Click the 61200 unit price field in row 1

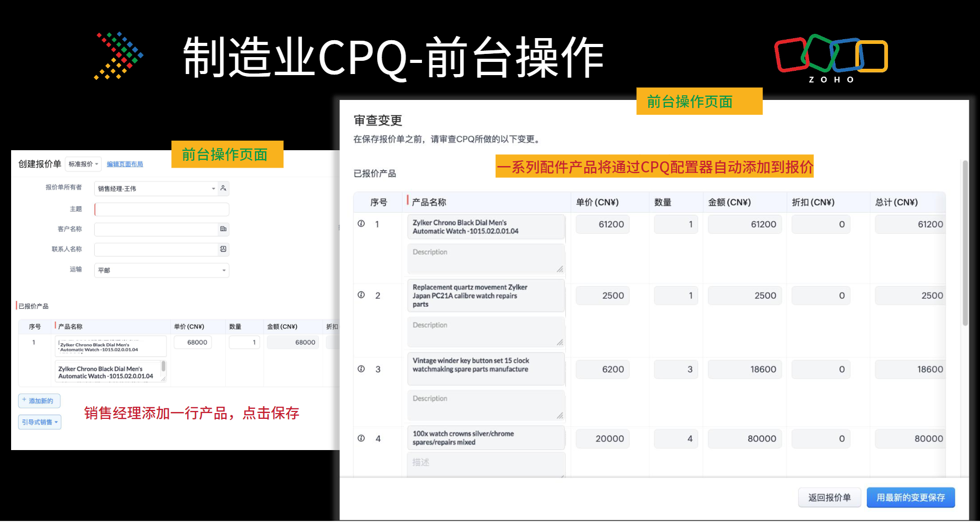(602, 224)
